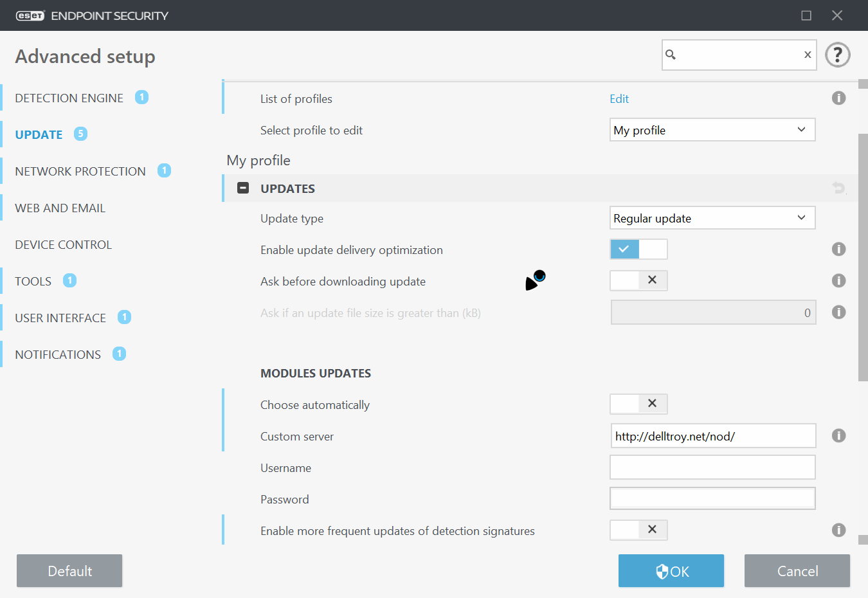The image size is (868, 598).
Task: Open Detection Engine settings
Action: tap(69, 98)
